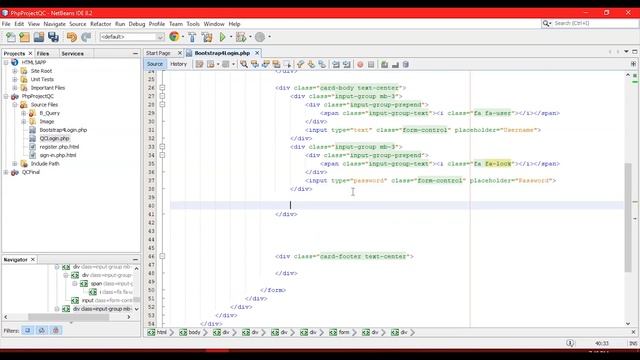Toggle Bookmark icon in editor toolbar
The image size is (640, 360).
pyautogui.click(x=322, y=64)
